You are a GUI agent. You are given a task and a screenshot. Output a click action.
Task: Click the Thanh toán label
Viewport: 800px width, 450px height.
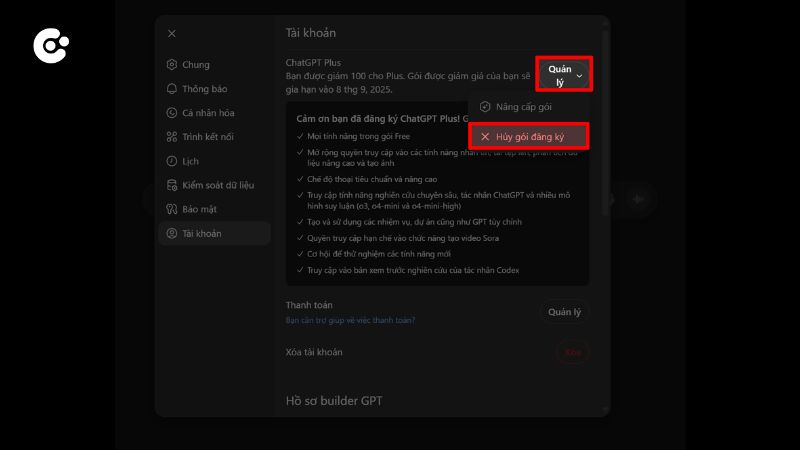point(309,305)
